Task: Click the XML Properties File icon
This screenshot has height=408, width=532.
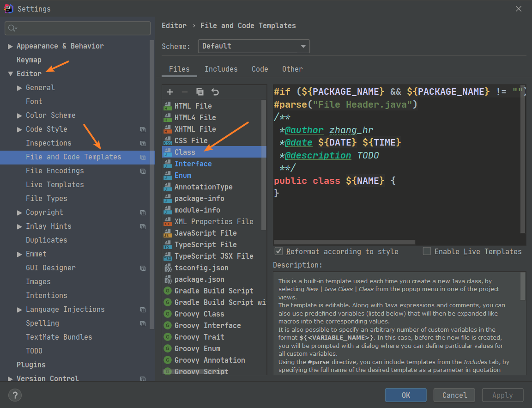Action: 168,222
